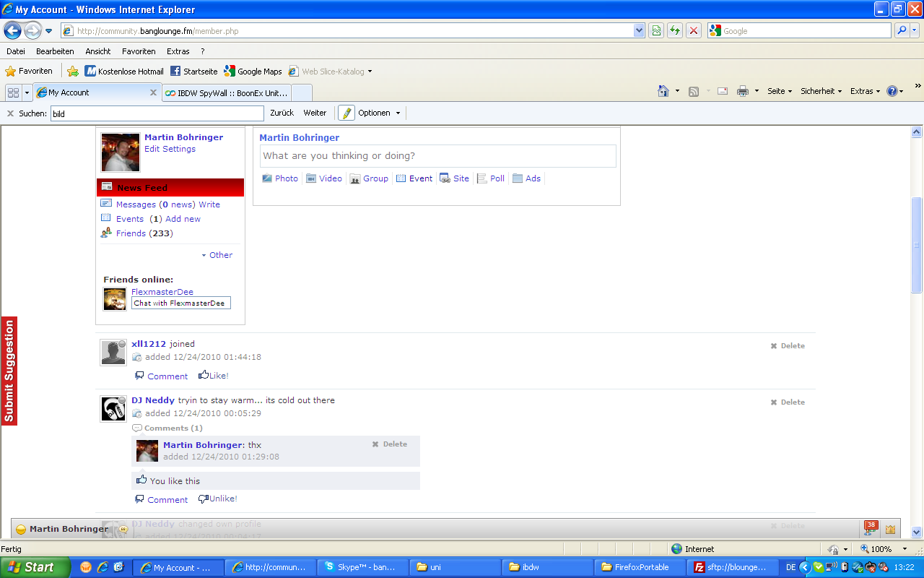
Task: Click the Google search magnifier icon
Action: tap(902, 30)
